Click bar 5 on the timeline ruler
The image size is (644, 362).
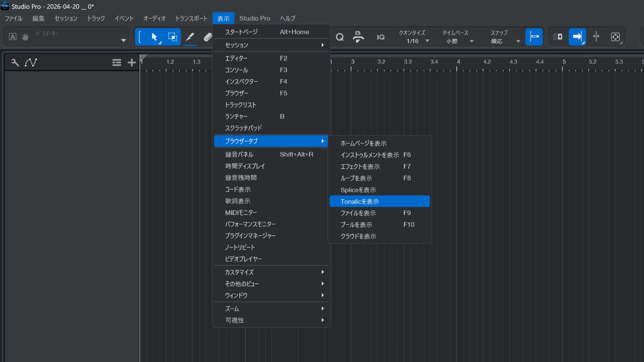pyautogui.click(x=563, y=62)
